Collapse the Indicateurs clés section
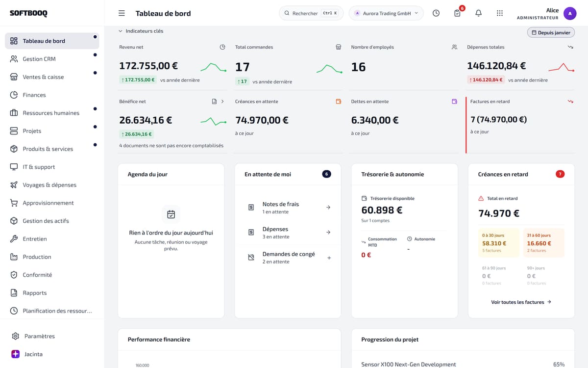Viewport: 588px width, 368px height. (x=141, y=31)
